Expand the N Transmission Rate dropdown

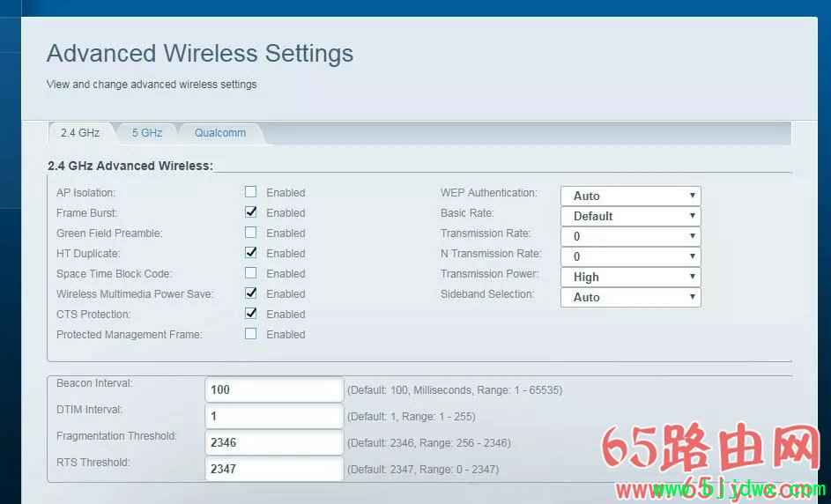630,256
